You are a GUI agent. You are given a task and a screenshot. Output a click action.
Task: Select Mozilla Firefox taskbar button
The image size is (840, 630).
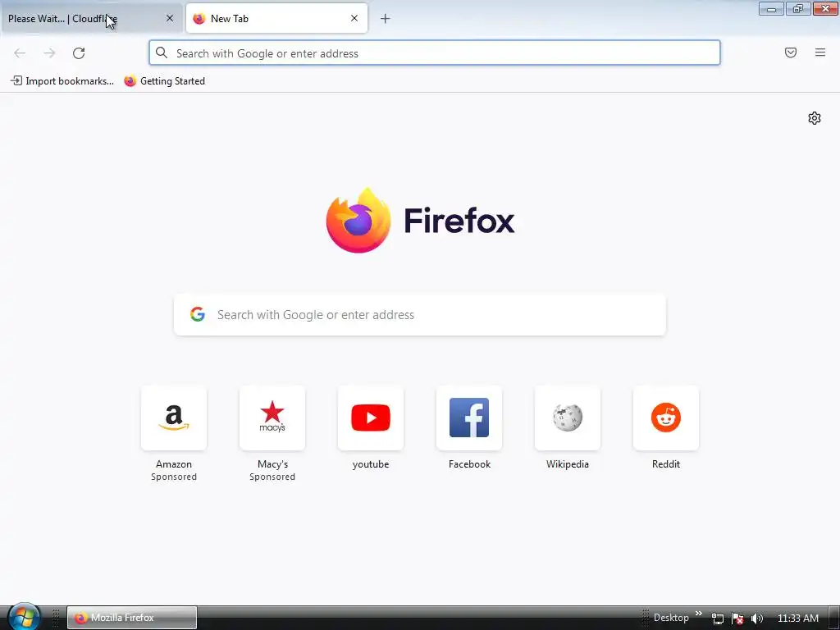coord(132,618)
